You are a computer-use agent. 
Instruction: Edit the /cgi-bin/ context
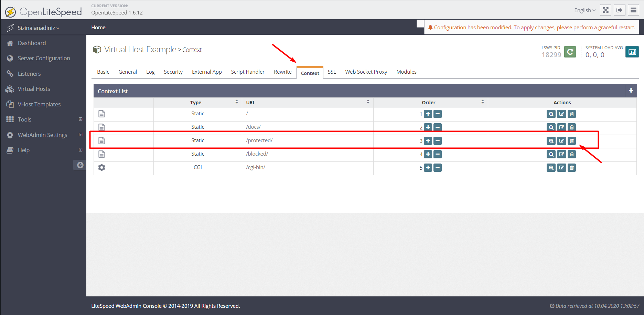click(561, 168)
